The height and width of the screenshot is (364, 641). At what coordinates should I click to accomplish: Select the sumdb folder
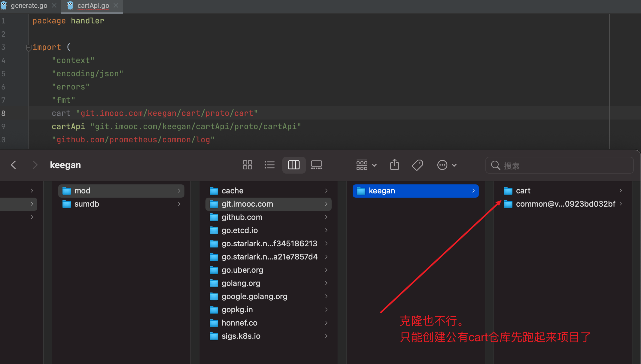pyautogui.click(x=87, y=204)
